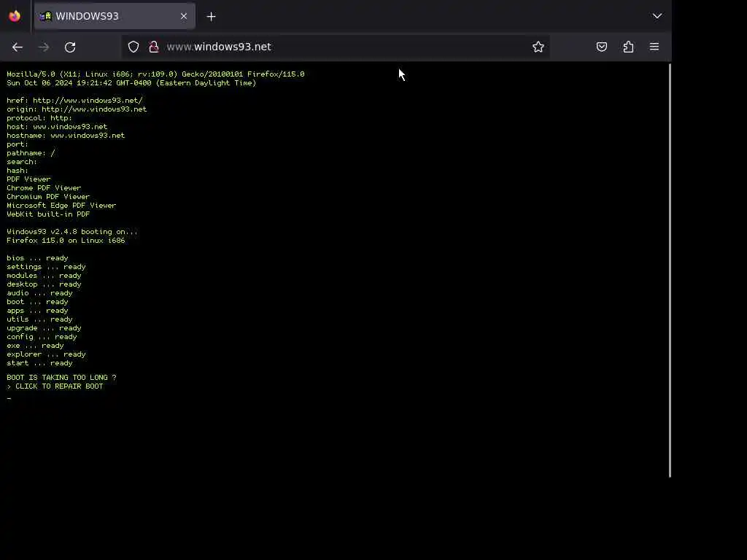Click the 'protocol: http:' line
Screen dimensions: 747x560
click(x=39, y=118)
